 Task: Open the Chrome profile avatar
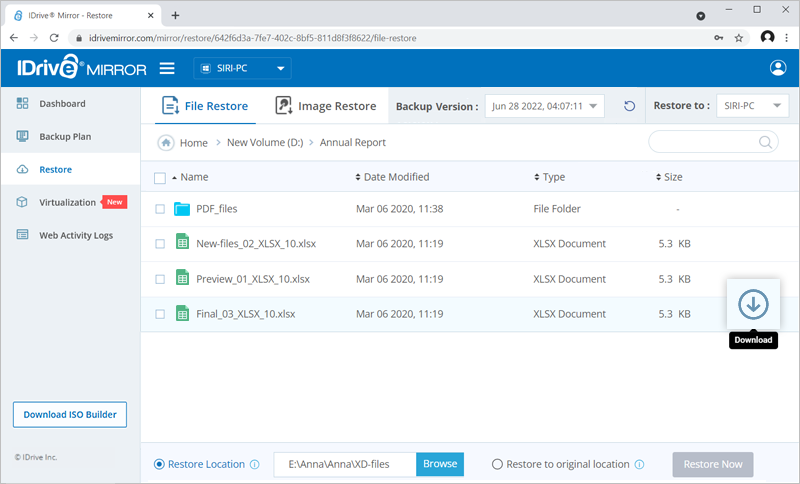pyautogui.click(x=767, y=37)
